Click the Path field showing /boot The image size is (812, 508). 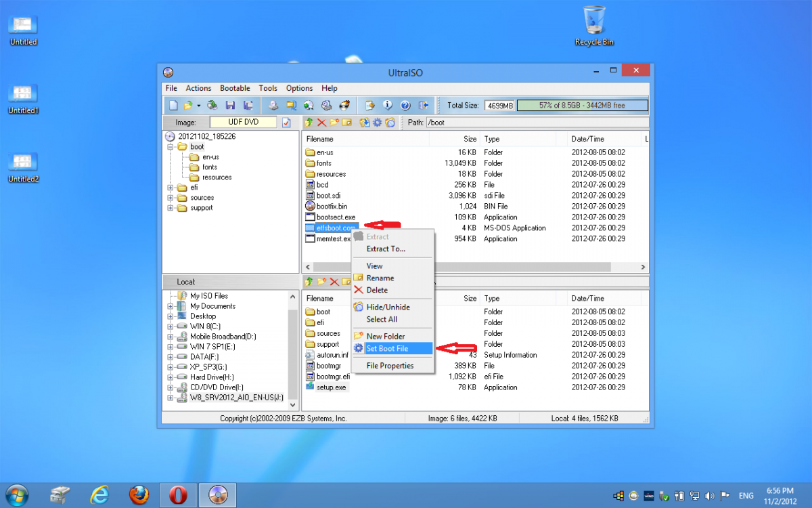[538, 123]
